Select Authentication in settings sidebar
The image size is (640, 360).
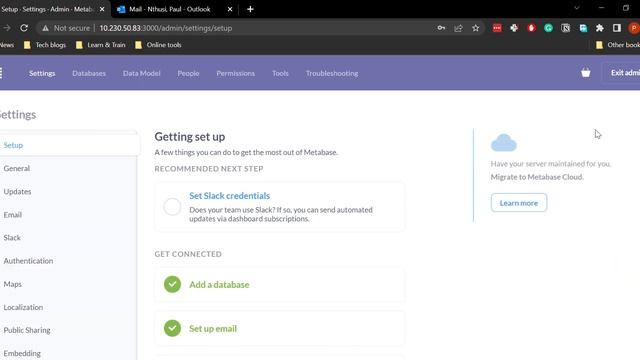(x=68, y=261)
